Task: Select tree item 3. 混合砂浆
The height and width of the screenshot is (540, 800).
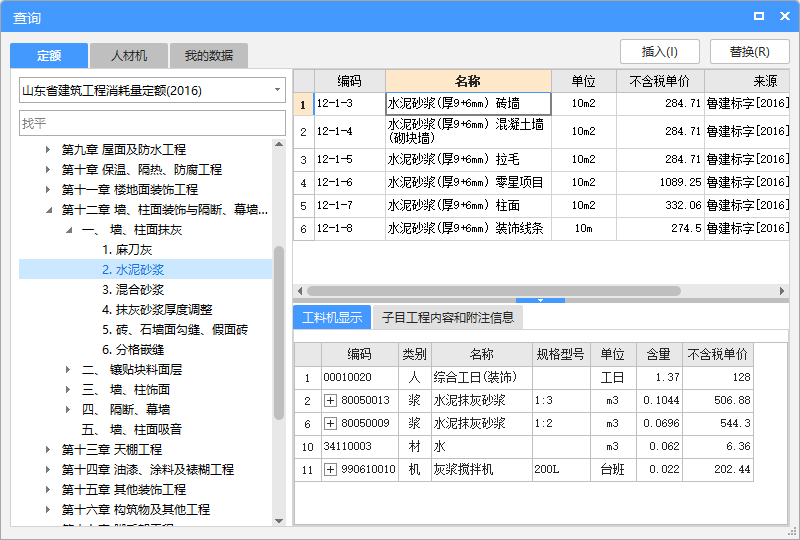Action: [133, 289]
